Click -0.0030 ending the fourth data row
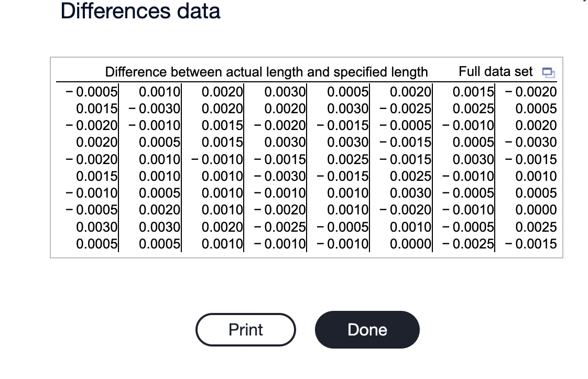Image resolution: width=588 pixels, height=379 pixels. coord(531,142)
